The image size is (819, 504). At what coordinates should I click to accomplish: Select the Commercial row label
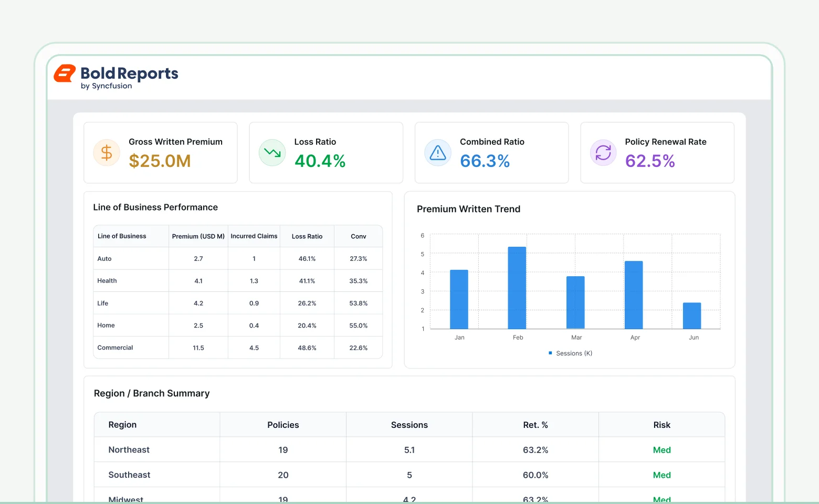(x=115, y=348)
